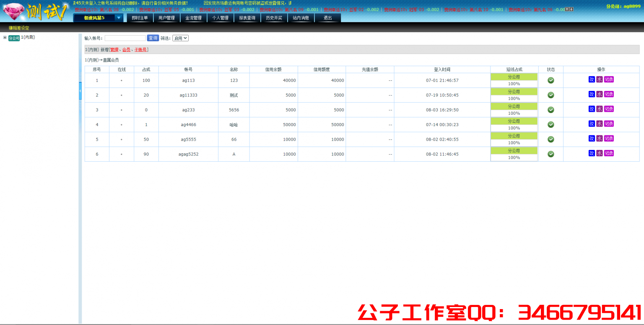Viewport: 644px width, 325px height.
Task: Click the 退出 logout menu item
Action: coord(327,18)
